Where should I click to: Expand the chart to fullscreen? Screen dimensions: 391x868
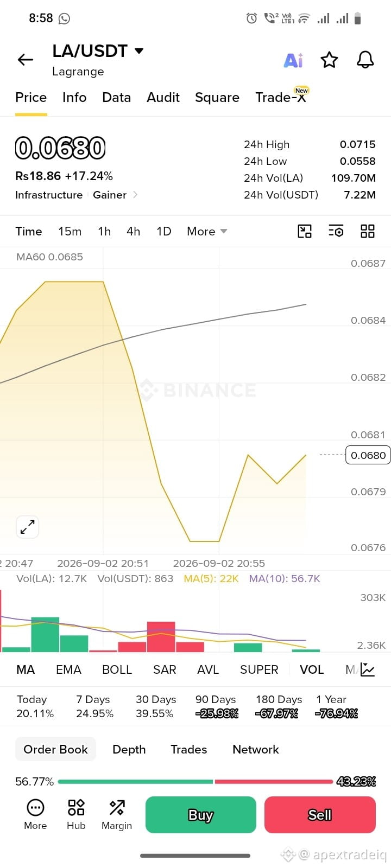click(x=27, y=527)
